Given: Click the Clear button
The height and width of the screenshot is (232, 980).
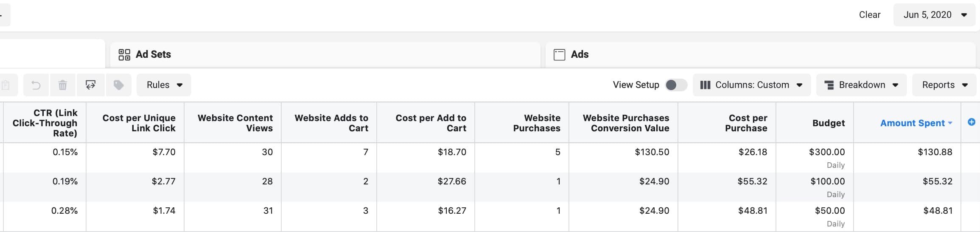Looking at the screenshot, I should [x=869, y=15].
